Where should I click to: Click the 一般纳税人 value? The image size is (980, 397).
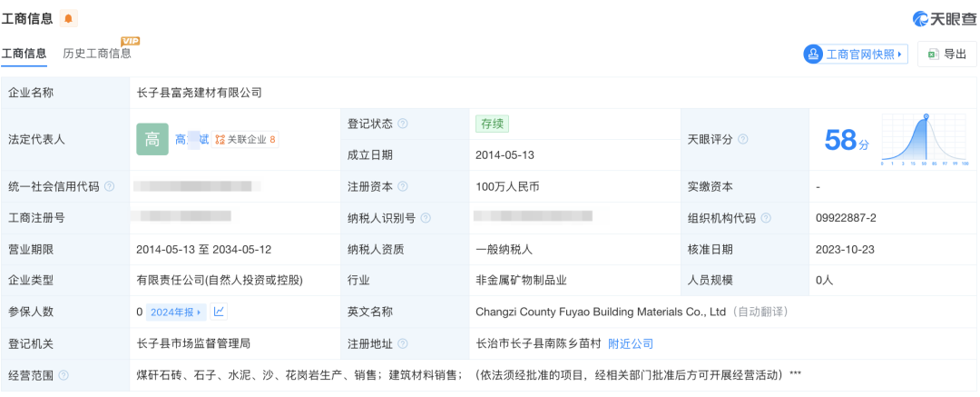coord(504,249)
